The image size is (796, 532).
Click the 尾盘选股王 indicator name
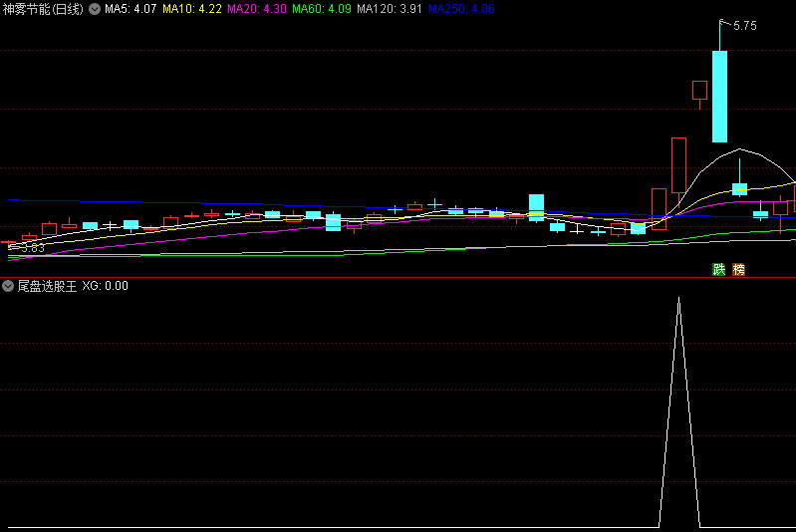point(47,286)
